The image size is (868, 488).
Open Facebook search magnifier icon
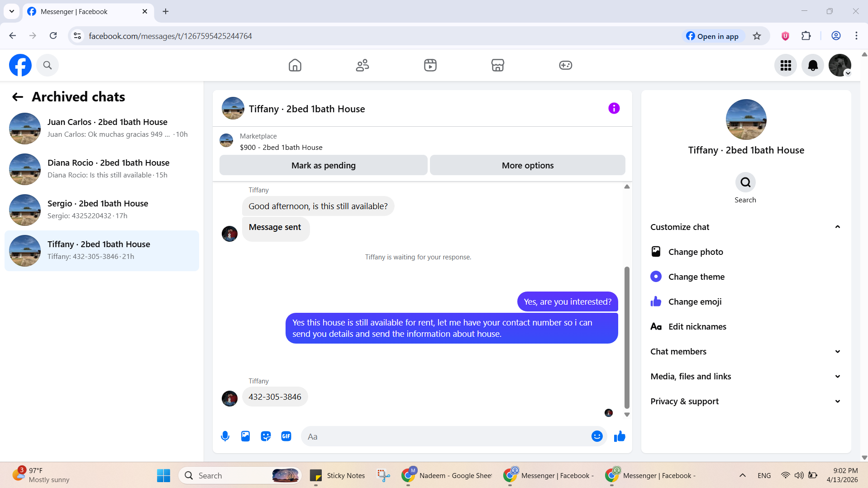tap(48, 65)
